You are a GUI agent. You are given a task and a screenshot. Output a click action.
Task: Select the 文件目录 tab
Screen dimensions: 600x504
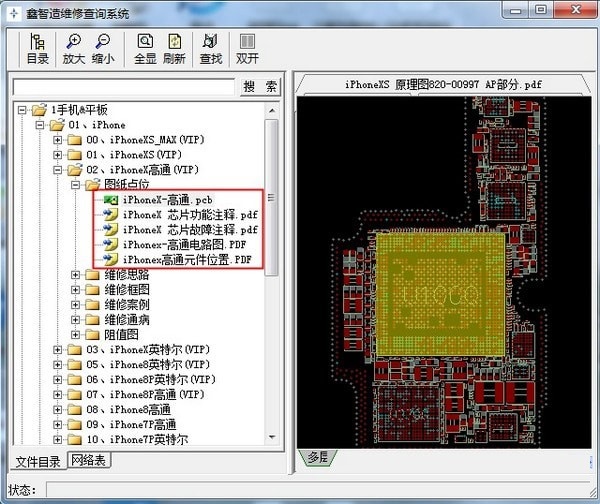[38, 461]
